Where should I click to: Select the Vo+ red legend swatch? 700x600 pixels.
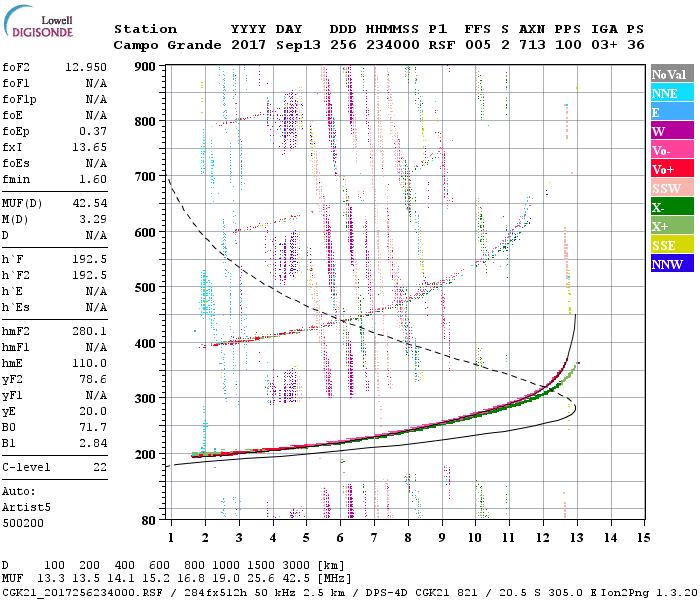click(x=672, y=169)
